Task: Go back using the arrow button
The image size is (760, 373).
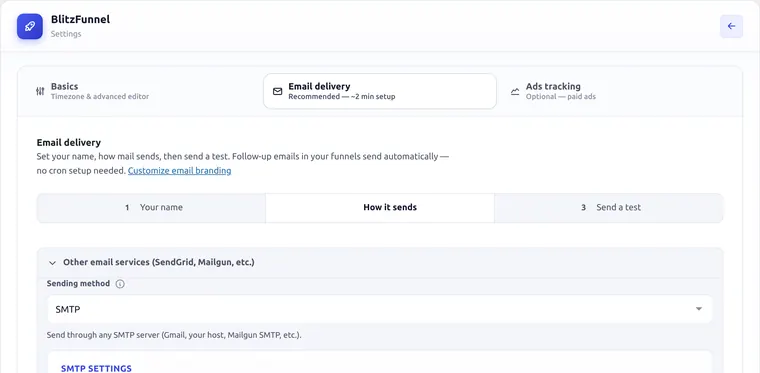Action: click(x=731, y=26)
